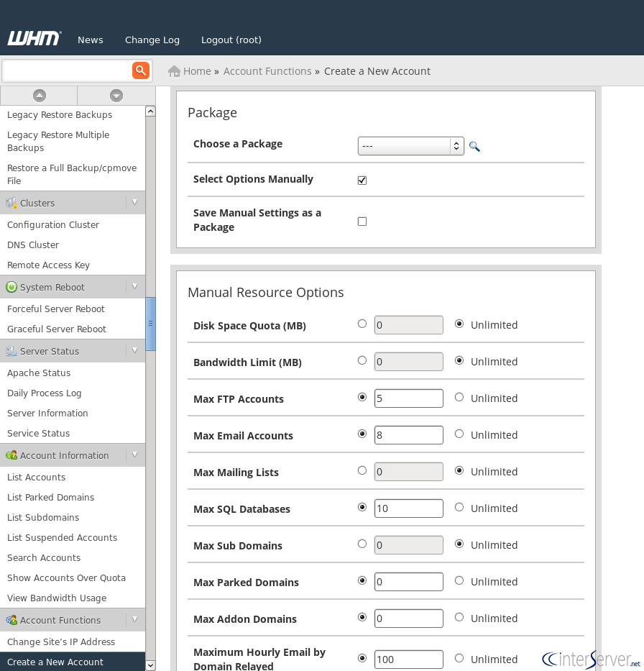Click the Account Information section icon
Image resolution: width=644 pixels, height=671 pixels.
(11, 455)
